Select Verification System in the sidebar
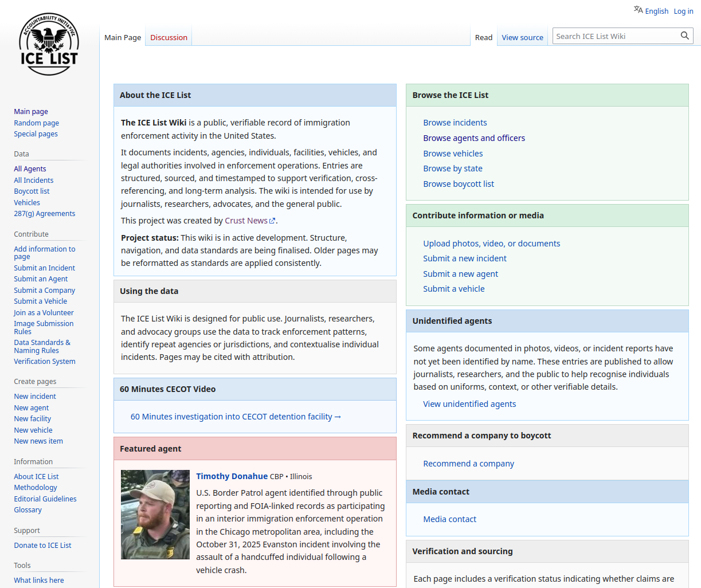Viewport: 701px width, 588px height. pos(45,362)
